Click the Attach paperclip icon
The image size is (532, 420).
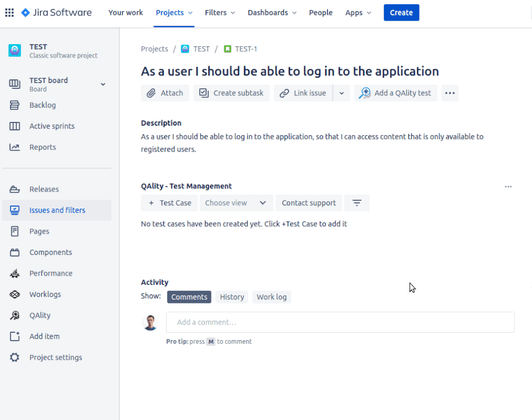tap(150, 93)
